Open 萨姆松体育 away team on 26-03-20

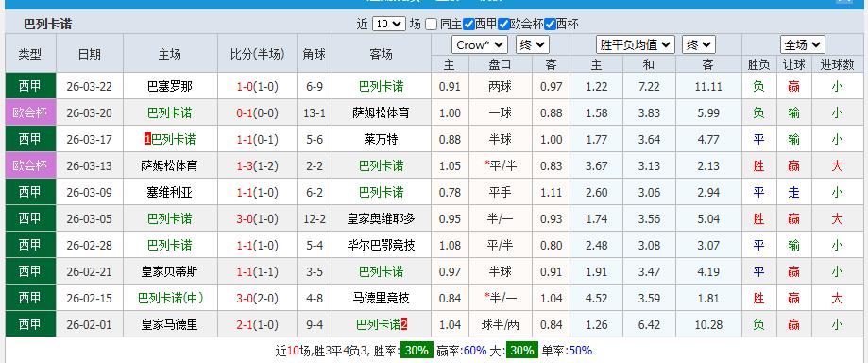click(381, 113)
